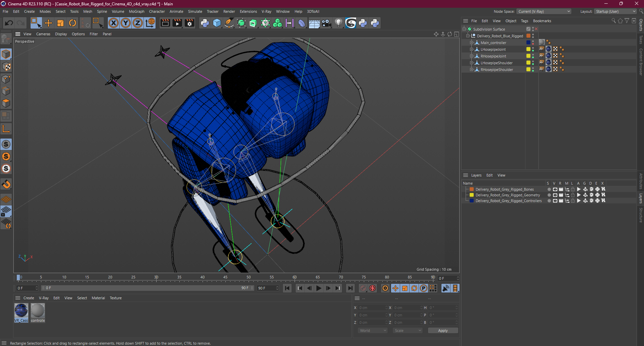Toggle Z axis lock

[x=138, y=23]
